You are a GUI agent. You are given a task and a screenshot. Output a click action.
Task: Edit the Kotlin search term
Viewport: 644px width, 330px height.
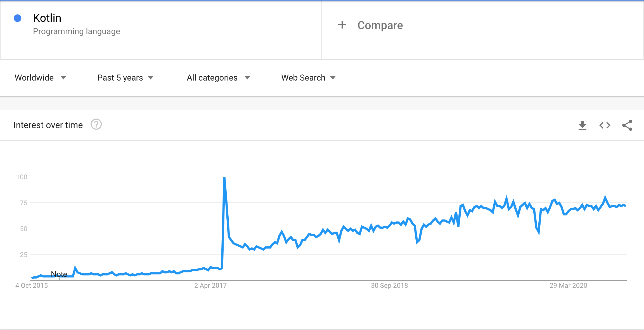(47, 18)
